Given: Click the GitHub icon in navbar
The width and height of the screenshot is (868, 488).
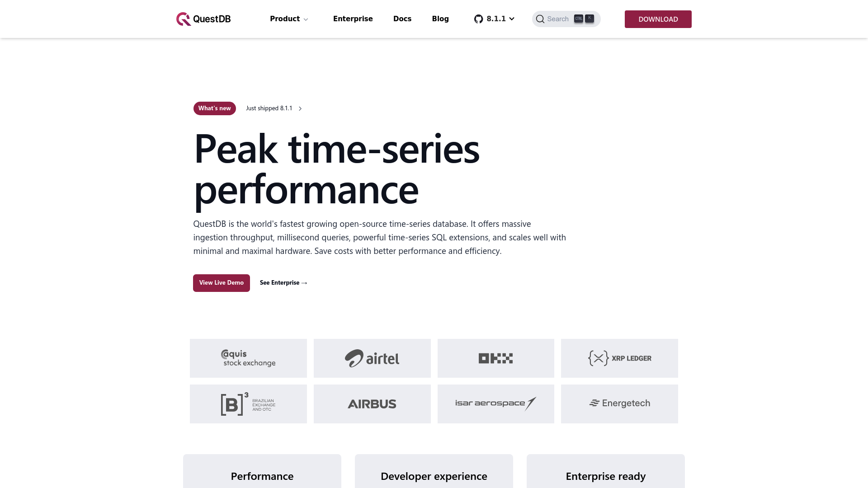Looking at the screenshot, I should (478, 19).
